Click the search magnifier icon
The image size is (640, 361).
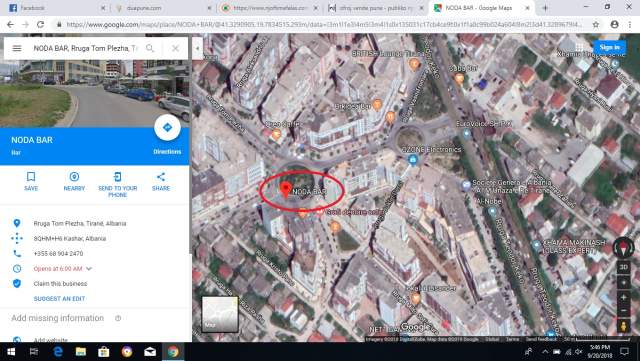pos(150,48)
